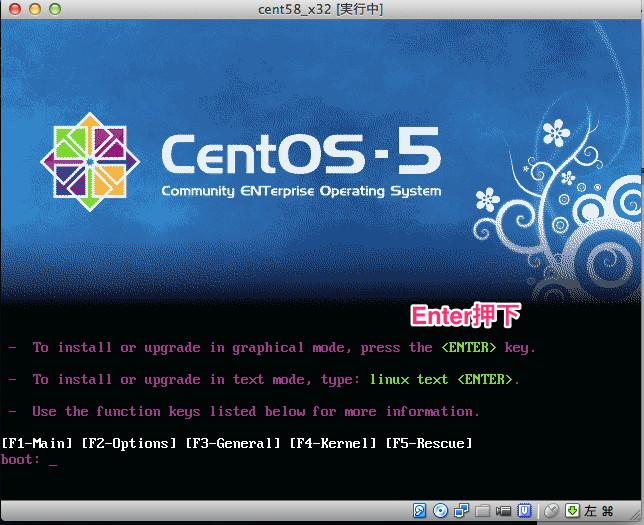The height and width of the screenshot is (525, 644).
Task: Click the network adapters status icon
Action: click(461, 511)
